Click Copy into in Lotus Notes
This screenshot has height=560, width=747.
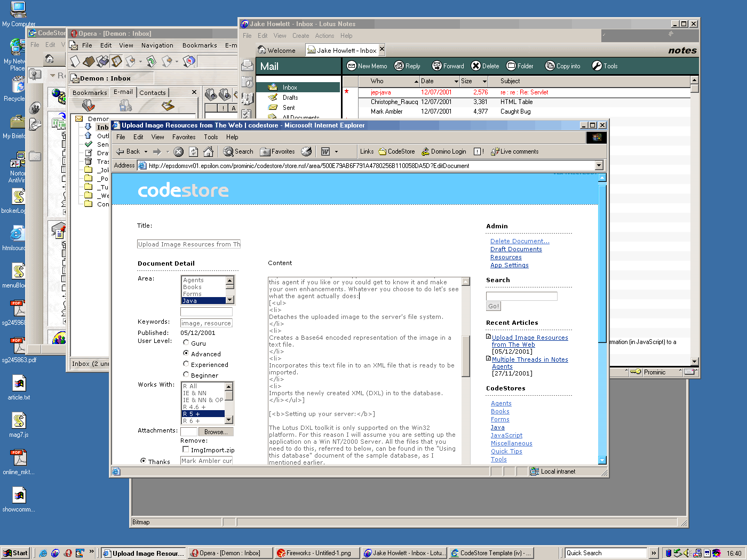pos(563,66)
